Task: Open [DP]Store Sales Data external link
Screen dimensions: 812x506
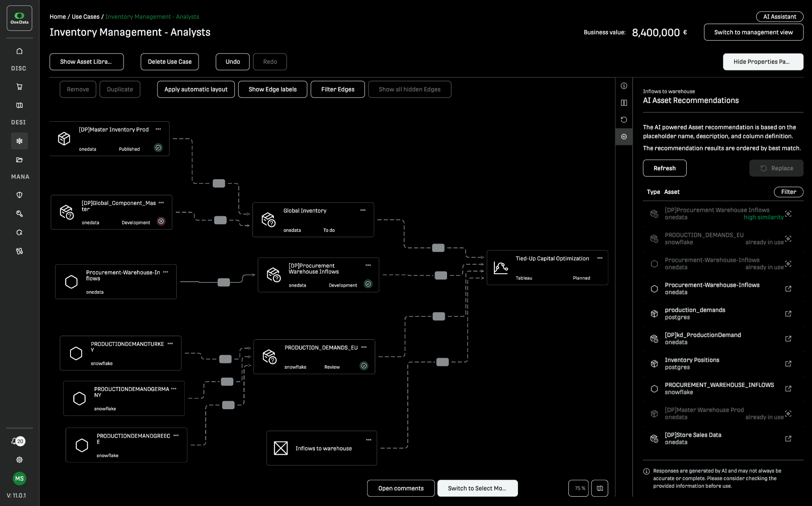Action: (x=788, y=439)
